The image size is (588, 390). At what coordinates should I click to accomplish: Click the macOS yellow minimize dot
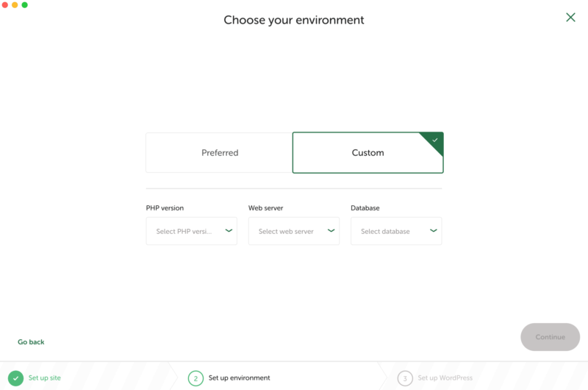click(x=15, y=5)
